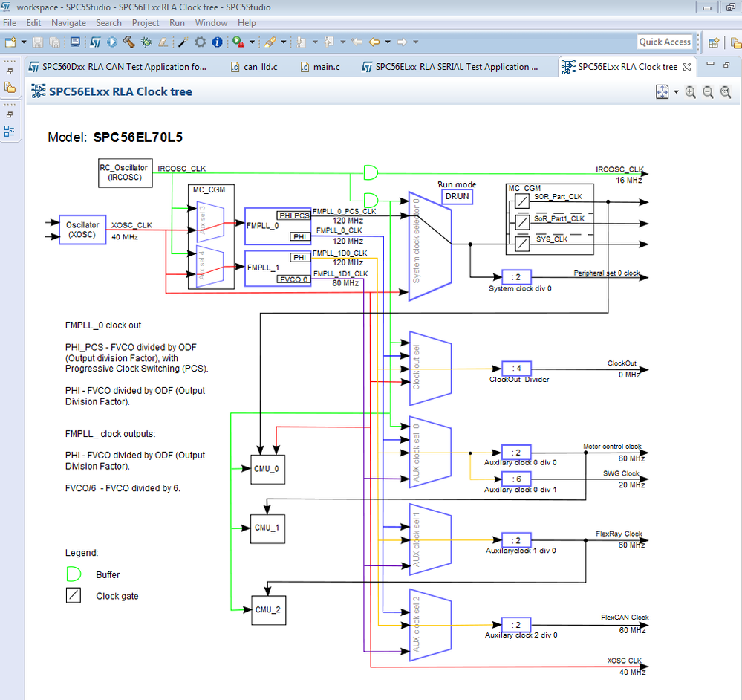Viewport: 742px width, 700px height.
Task: Open the fit-to-page dropdown arrow
Action: [676, 92]
